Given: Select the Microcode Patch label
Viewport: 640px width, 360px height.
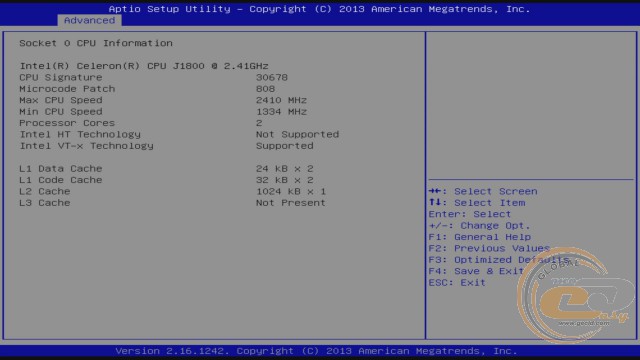Looking at the screenshot, I should (x=67, y=89).
